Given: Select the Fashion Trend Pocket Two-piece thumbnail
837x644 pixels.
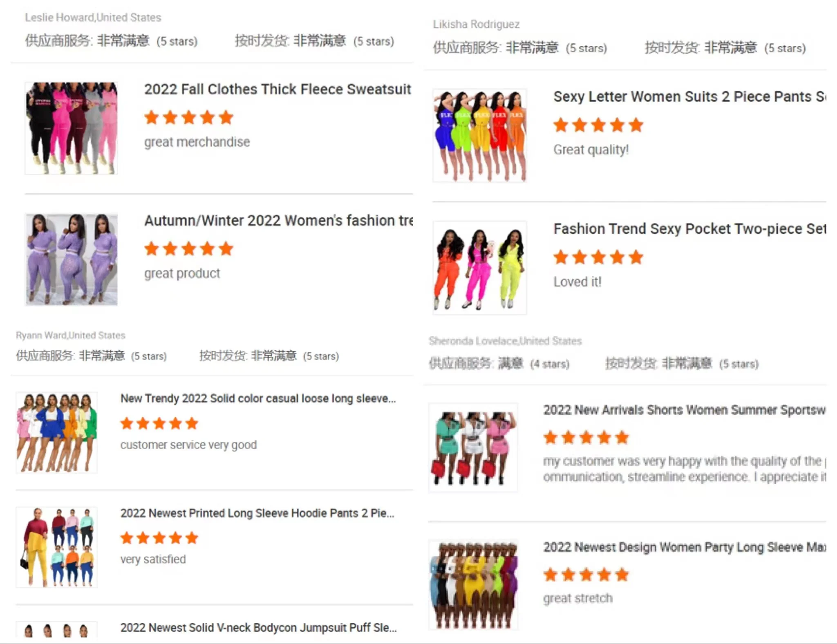Looking at the screenshot, I should pos(480,268).
